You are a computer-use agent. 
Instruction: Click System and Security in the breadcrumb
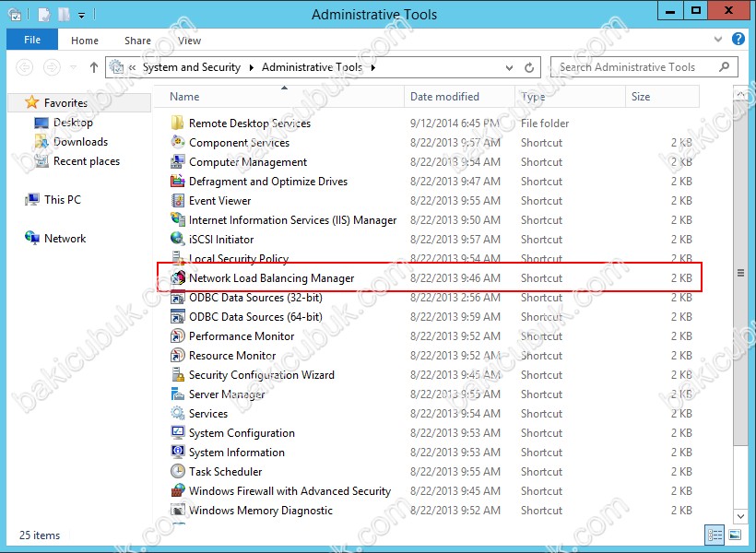[x=192, y=67]
